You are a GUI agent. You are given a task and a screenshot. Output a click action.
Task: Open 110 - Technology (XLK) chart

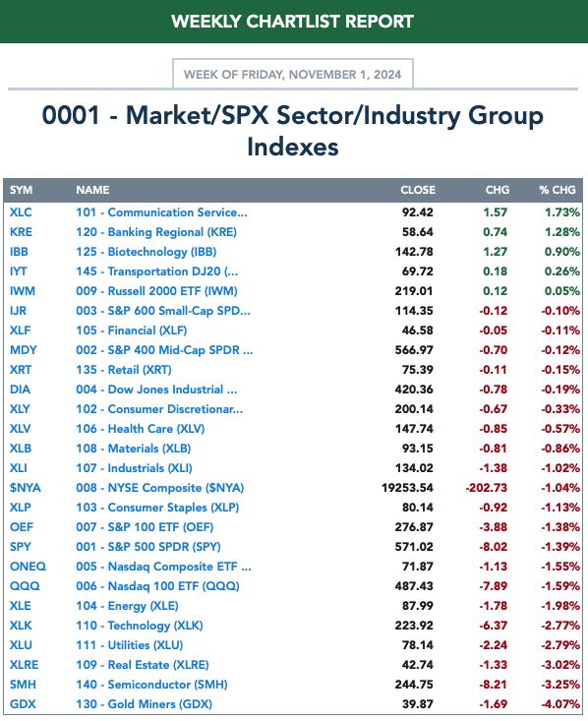(140, 626)
